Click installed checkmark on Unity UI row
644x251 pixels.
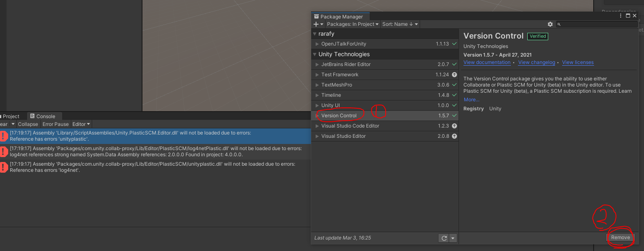pyautogui.click(x=454, y=105)
